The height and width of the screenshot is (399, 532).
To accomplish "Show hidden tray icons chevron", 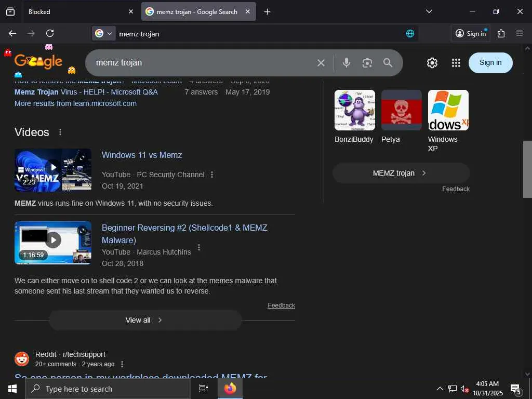I will [440, 389].
